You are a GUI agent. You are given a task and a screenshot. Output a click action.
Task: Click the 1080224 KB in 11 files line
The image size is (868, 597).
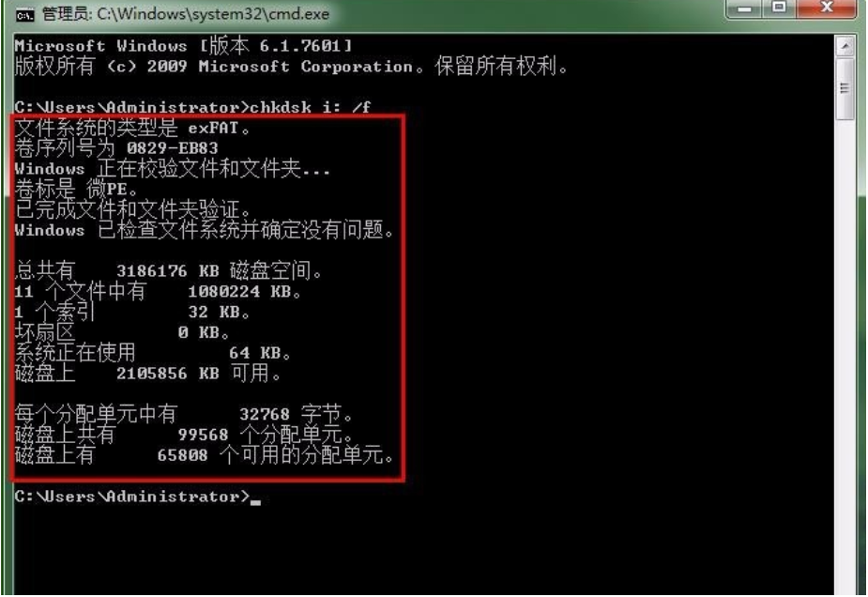click(159, 291)
